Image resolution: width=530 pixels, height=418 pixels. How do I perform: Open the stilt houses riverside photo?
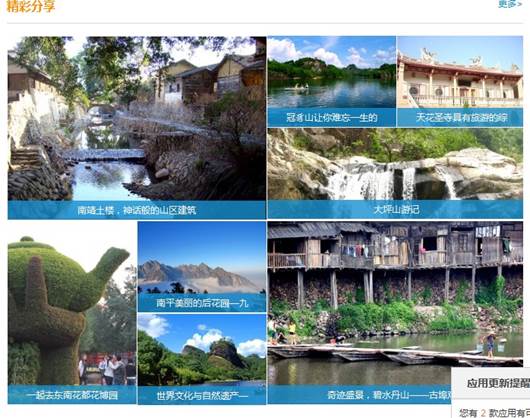[395, 303]
